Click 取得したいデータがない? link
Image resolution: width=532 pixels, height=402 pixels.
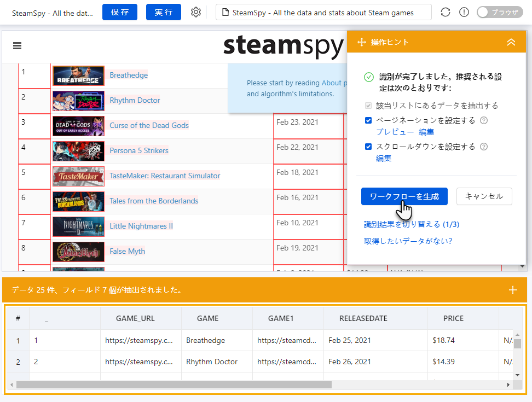[408, 241]
